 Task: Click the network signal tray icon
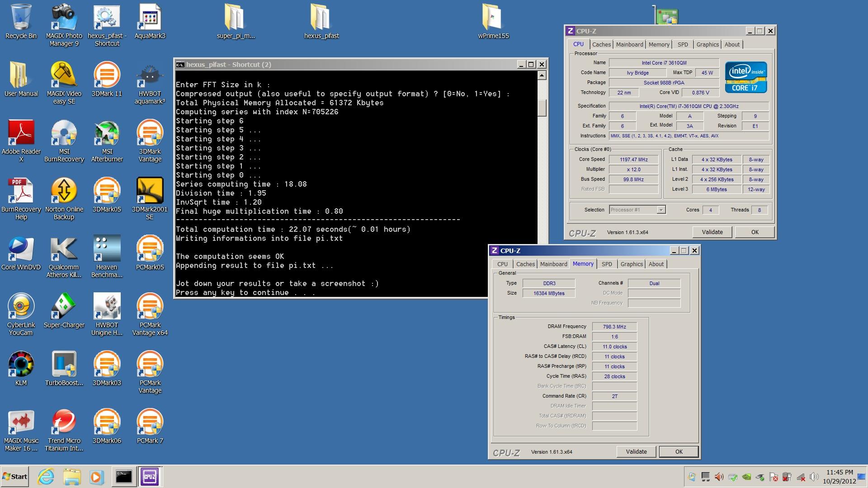(801, 477)
